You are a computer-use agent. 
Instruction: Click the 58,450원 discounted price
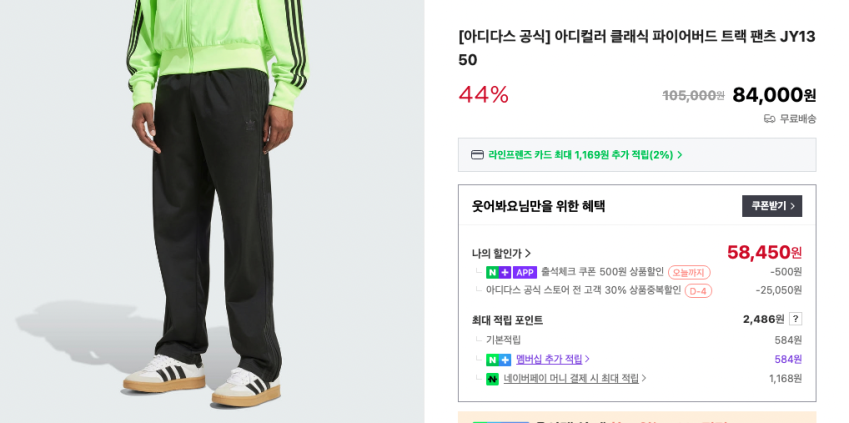point(764,252)
